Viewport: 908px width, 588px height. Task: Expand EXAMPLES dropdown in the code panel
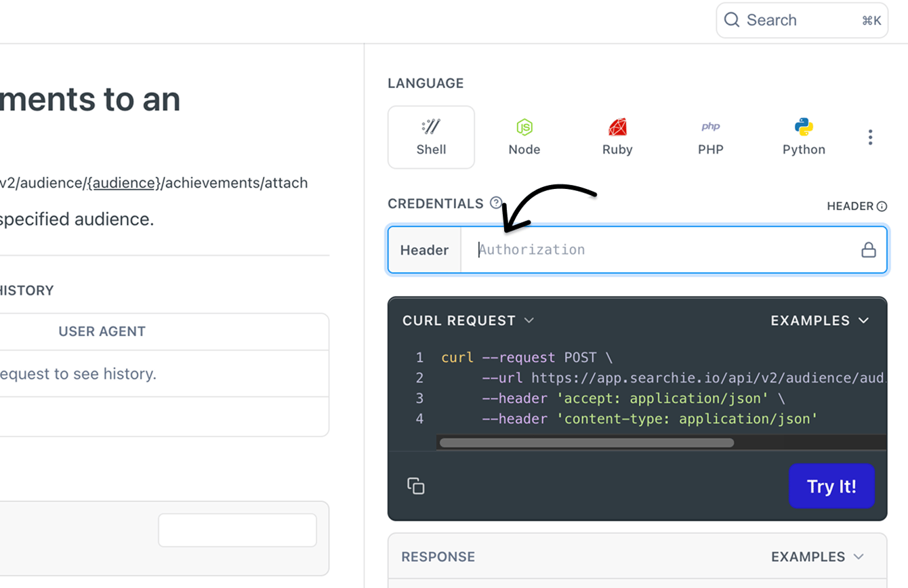coord(820,320)
